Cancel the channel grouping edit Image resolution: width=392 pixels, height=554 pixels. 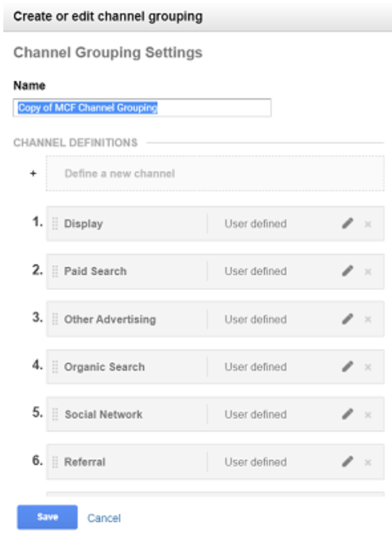click(x=104, y=518)
